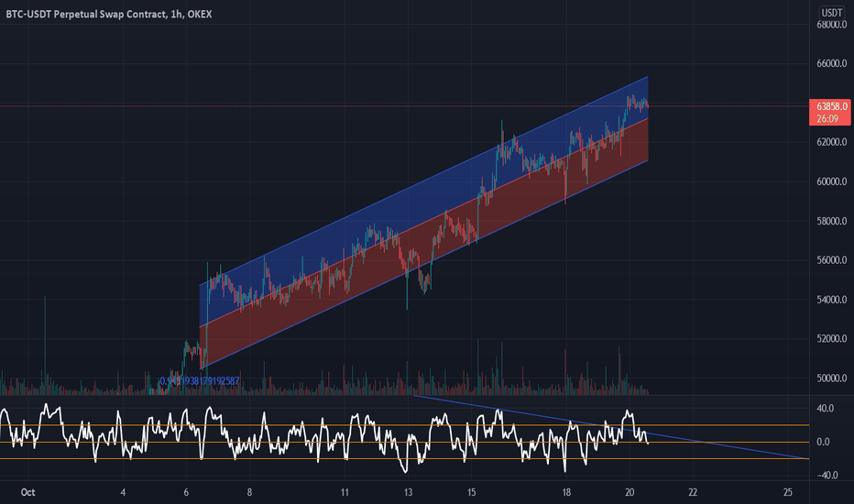Click the 50000.0 price axis label

(x=832, y=378)
